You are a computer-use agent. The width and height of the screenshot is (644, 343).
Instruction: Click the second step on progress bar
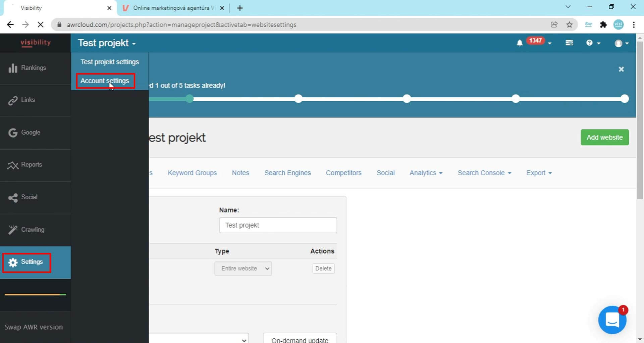pyautogui.click(x=298, y=99)
